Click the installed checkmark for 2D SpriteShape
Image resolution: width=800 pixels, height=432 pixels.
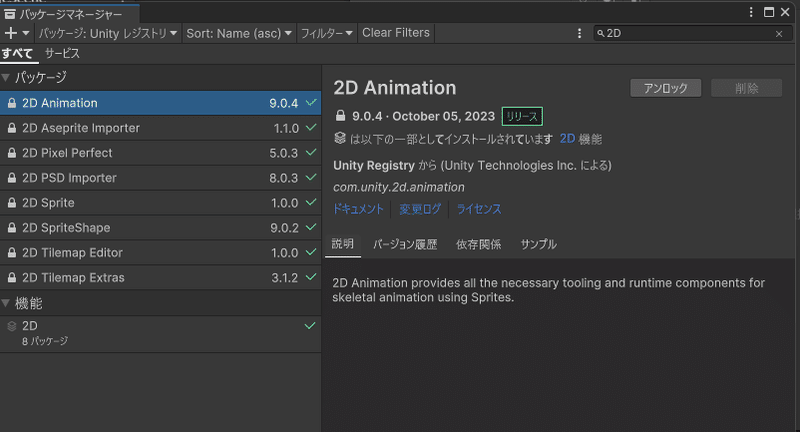[311, 227]
